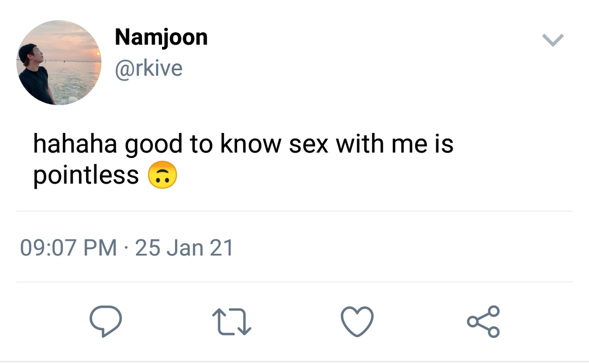Toggle the heart to favorite this tweet

357,321
